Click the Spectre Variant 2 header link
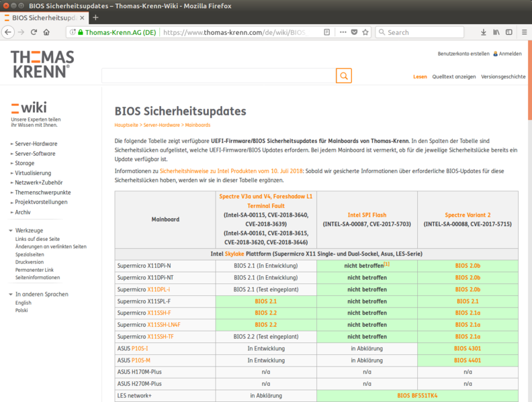 [468, 215]
